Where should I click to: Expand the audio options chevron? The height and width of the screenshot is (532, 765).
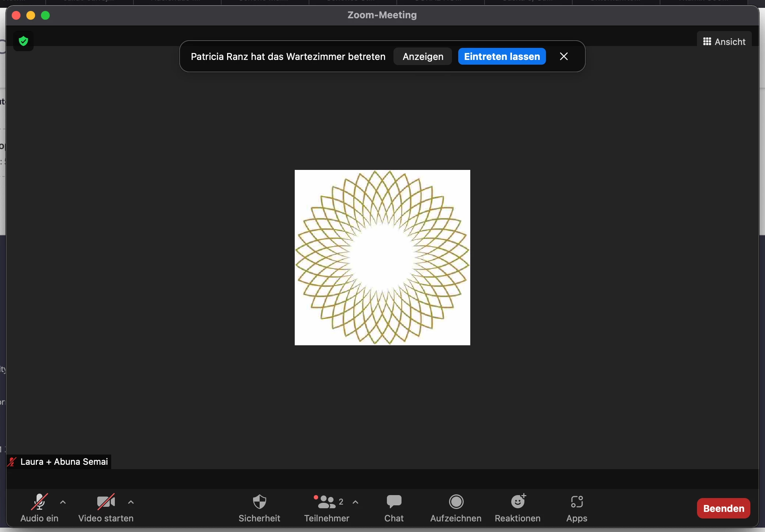point(63,502)
